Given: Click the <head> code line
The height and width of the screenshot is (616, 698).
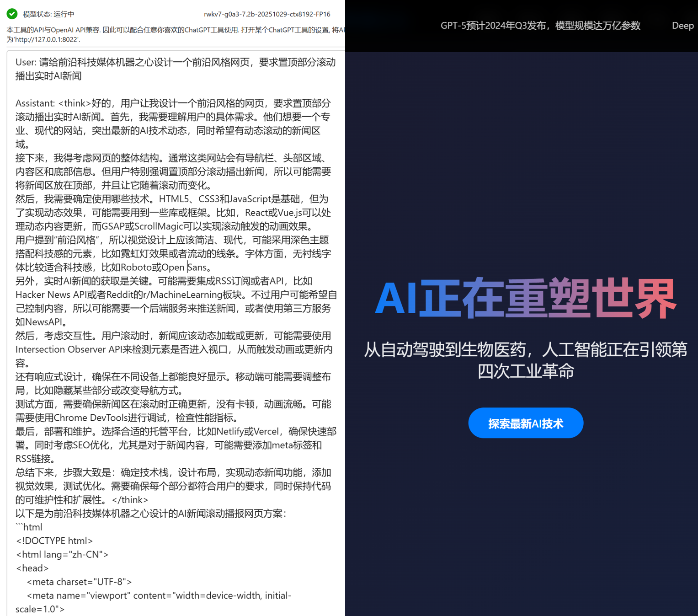Looking at the screenshot, I should point(32,568).
